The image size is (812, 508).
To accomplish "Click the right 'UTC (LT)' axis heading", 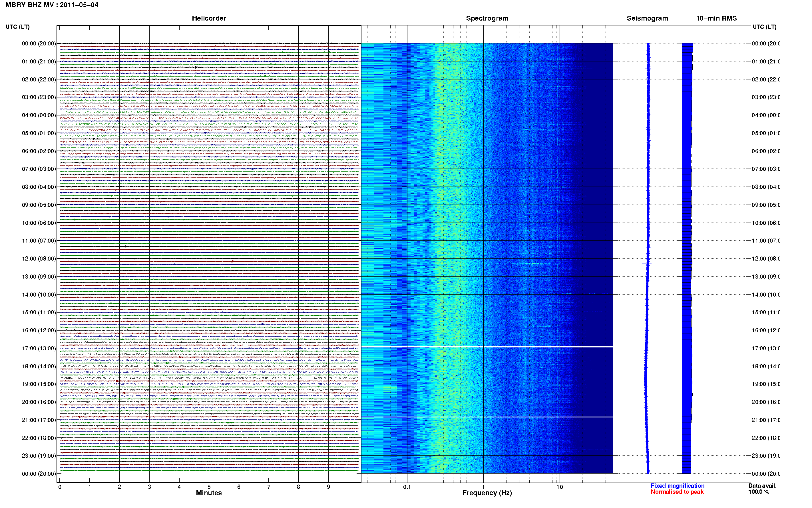I will click(x=764, y=27).
